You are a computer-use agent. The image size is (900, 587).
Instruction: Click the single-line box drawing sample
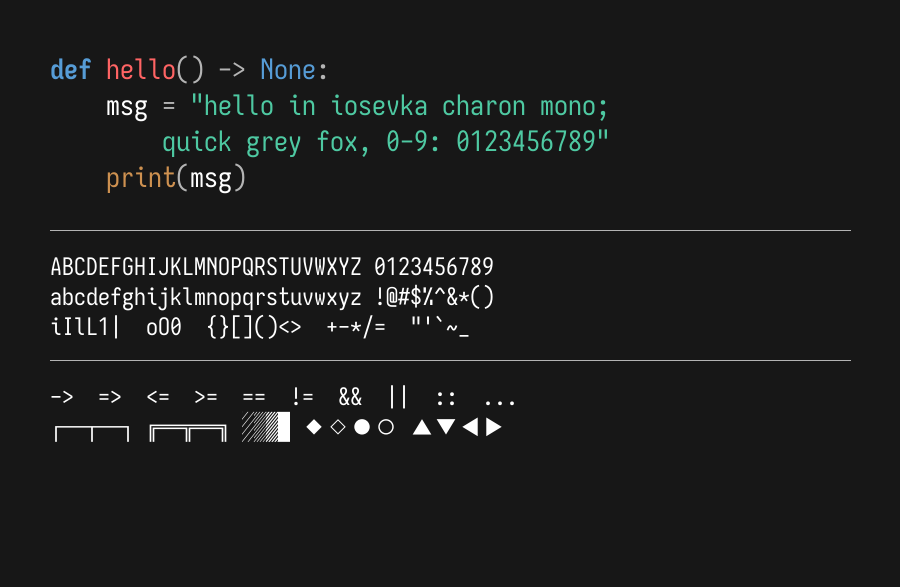click(91, 432)
